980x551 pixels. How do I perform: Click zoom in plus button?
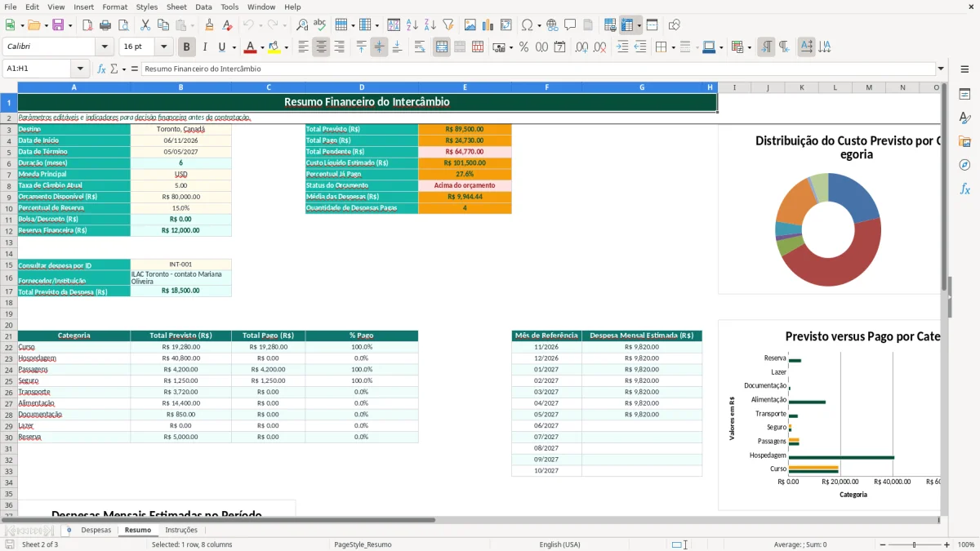point(946,544)
